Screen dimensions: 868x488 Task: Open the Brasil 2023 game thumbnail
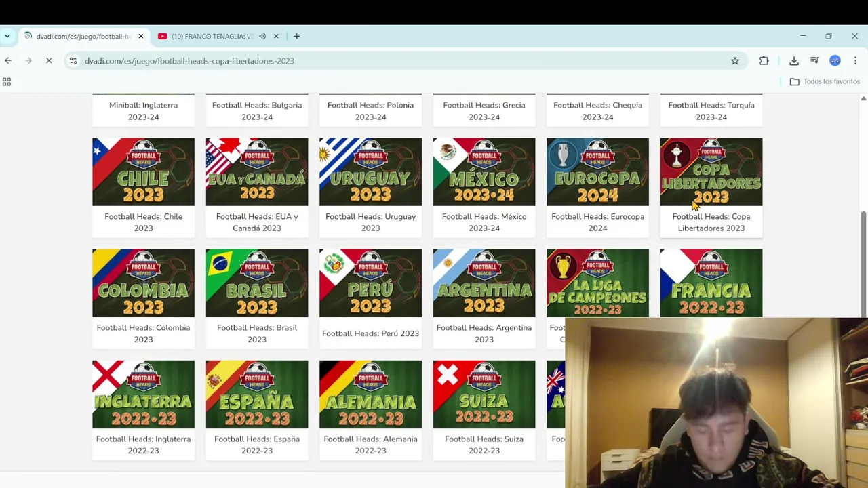pos(257,283)
